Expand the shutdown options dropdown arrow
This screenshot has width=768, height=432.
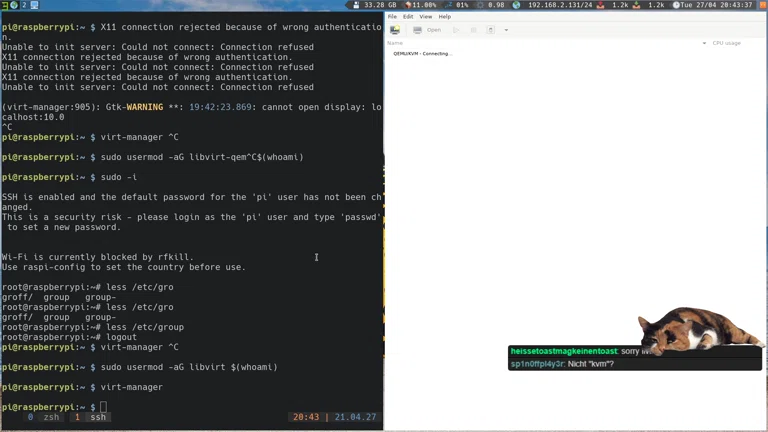click(x=506, y=30)
